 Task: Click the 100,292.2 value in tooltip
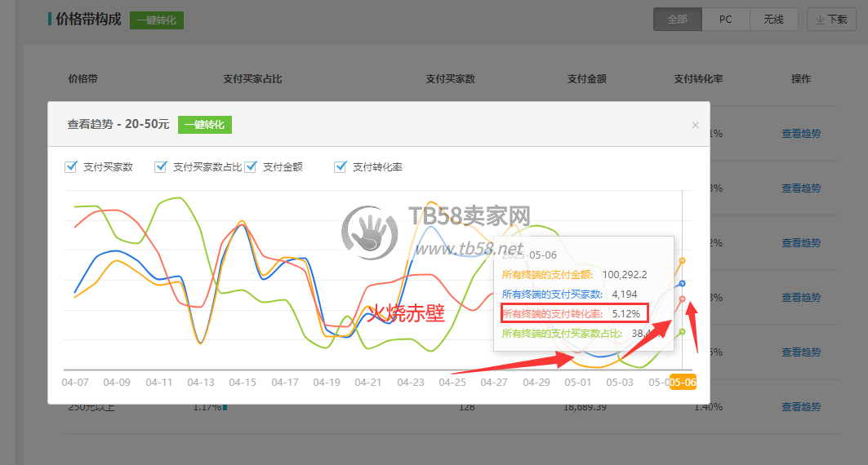pyautogui.click(x=625, y=275)
